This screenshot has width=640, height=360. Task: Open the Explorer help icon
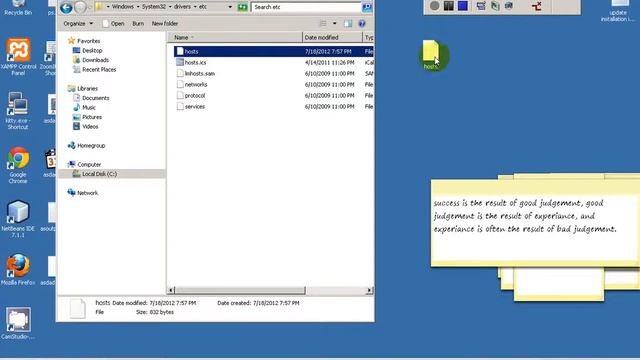(362, 24)
